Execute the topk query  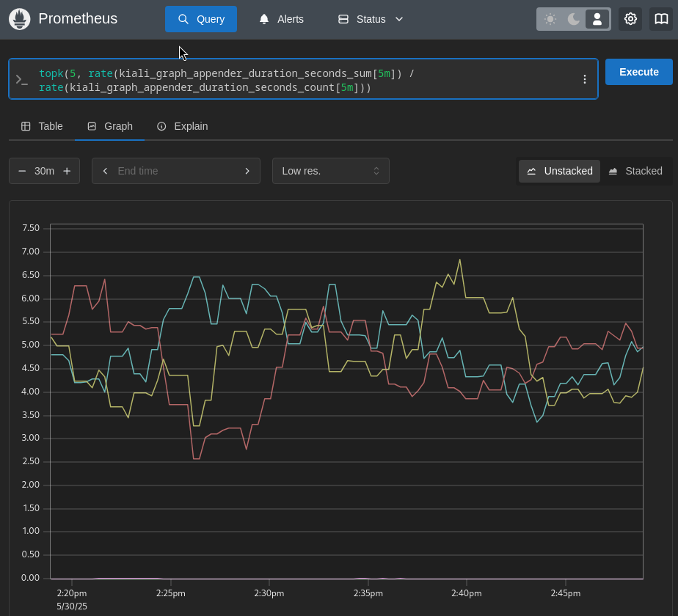click(638, 72)
